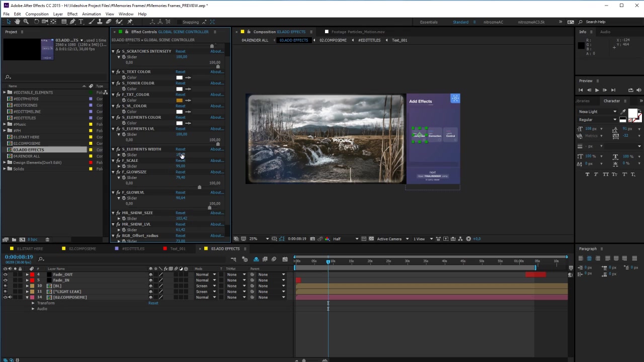The width and height of the screenshot is (644, 362).
Task: Click the region of interest icon
Action: pyautogui.click(x=364, y=239)
